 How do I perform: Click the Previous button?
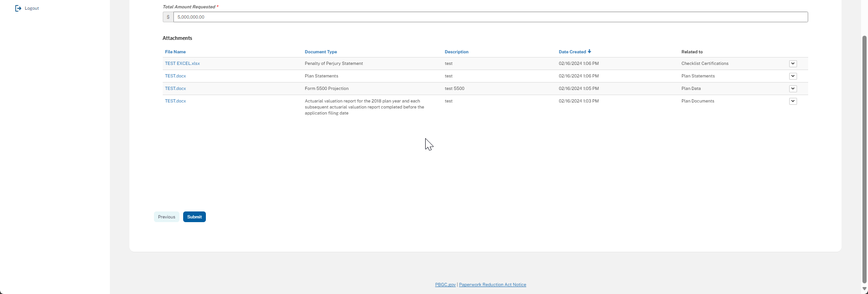pyautogui.click(x=166, y=217)
